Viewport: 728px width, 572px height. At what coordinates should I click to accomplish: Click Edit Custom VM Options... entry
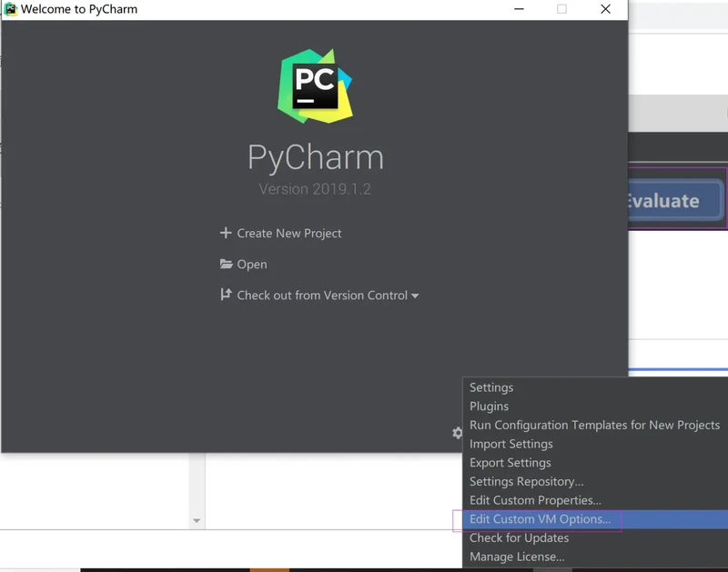tap(540, 519)
